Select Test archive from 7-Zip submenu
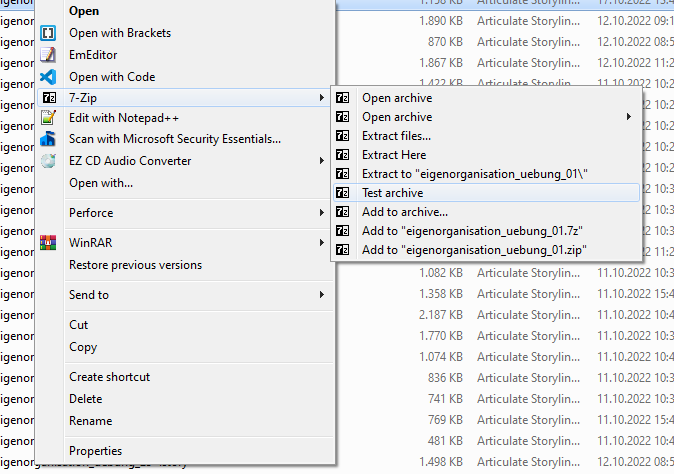This screenshot has height=474, width=674. [x=392, y=193]
